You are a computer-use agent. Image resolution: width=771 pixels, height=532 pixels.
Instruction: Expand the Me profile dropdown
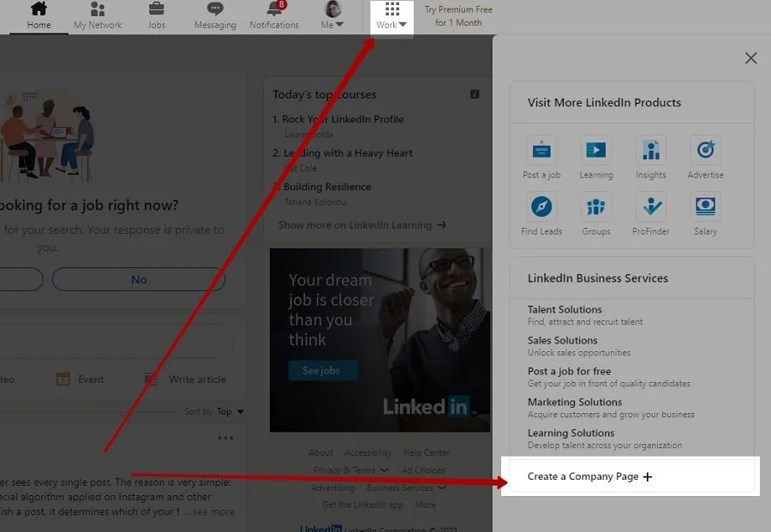332,15
